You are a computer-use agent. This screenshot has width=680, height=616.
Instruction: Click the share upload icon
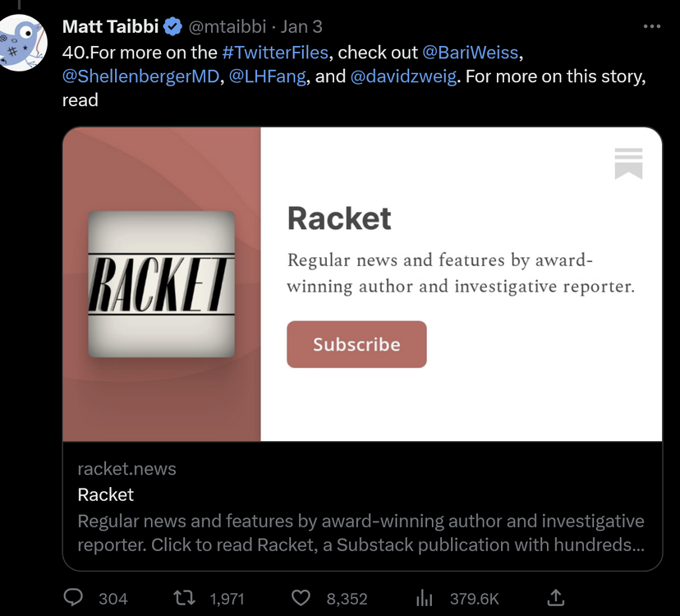point(556,598)
